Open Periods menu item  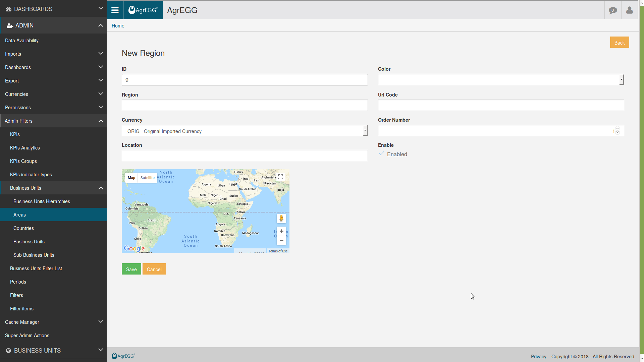[x=53, y=282]
